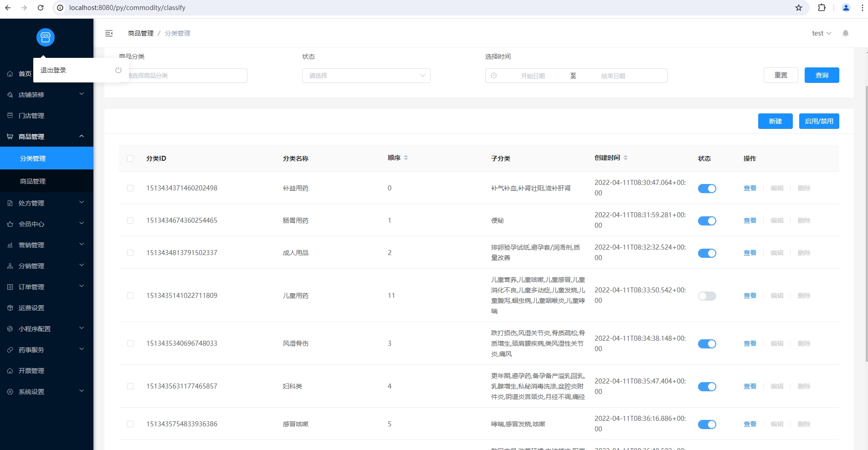Toggle status switch for 肠胃用药
868x450 pixels.
point(707,221)
